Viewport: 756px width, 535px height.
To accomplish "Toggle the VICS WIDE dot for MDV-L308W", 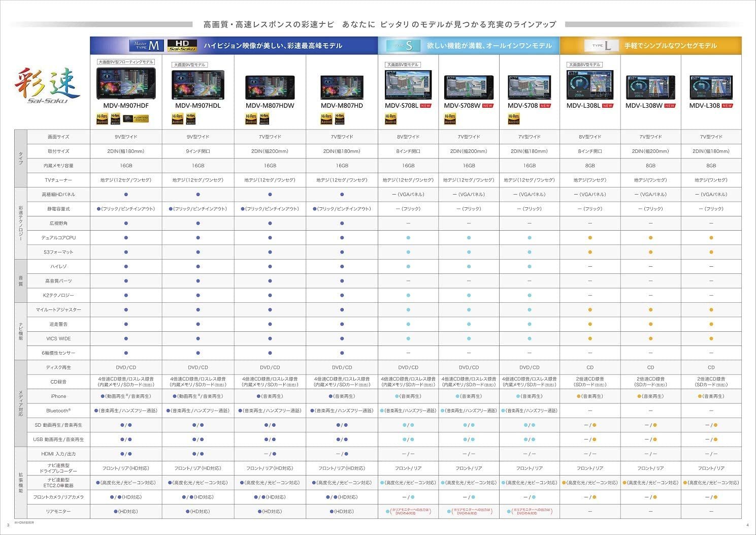I will (x=651, y=338).
